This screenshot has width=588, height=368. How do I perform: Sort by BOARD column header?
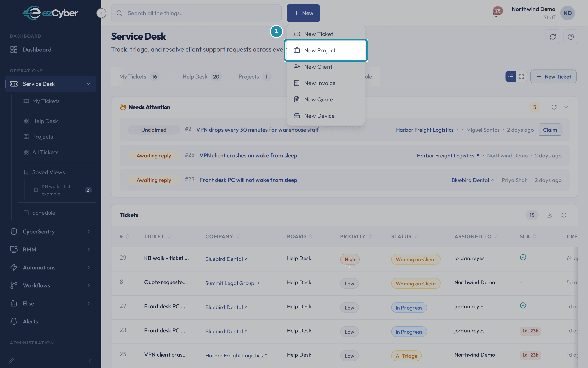click(300, 236)
